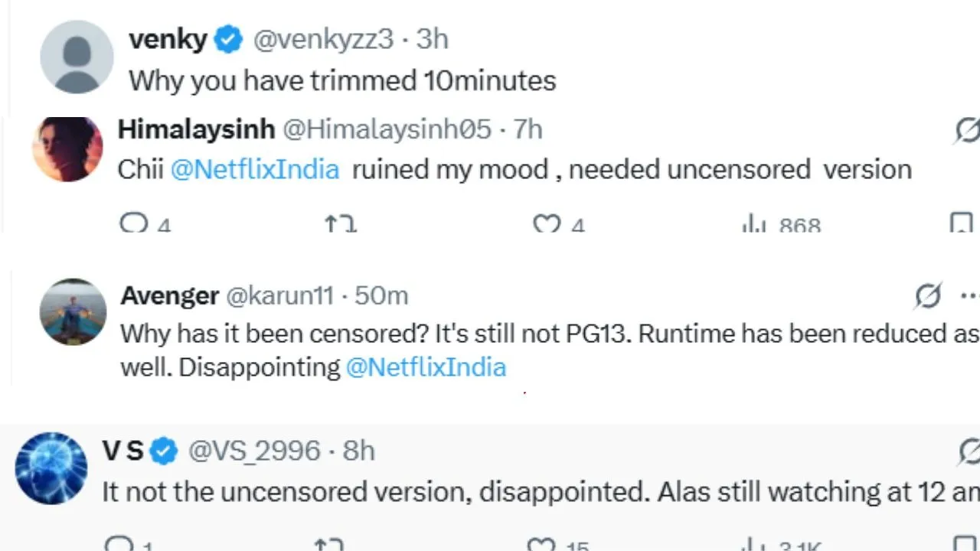
Task: Follow the @NetflixIndia mention in Himalaysinh's tweet
Action: (x=254, y=169)
